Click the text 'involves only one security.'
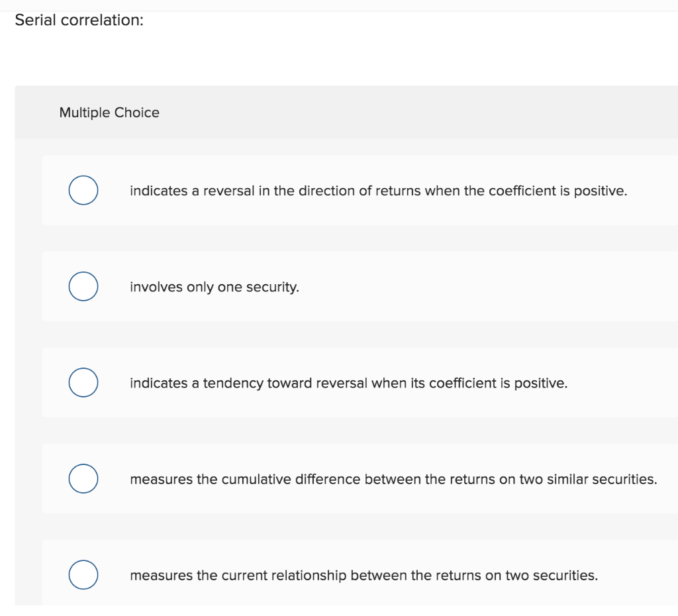Screen dimensions: 678x616 click(x=214, y=287)
